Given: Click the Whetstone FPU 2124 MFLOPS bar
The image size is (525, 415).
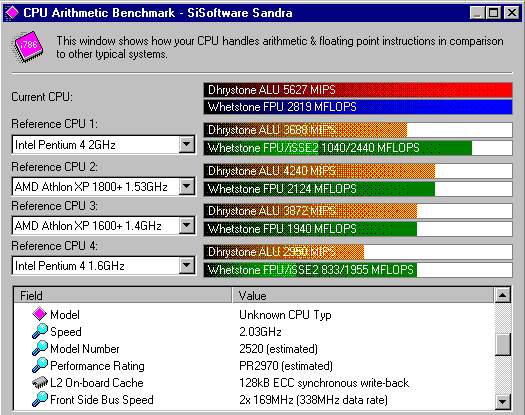Looking at the screenshot, I should coord(358,189).
